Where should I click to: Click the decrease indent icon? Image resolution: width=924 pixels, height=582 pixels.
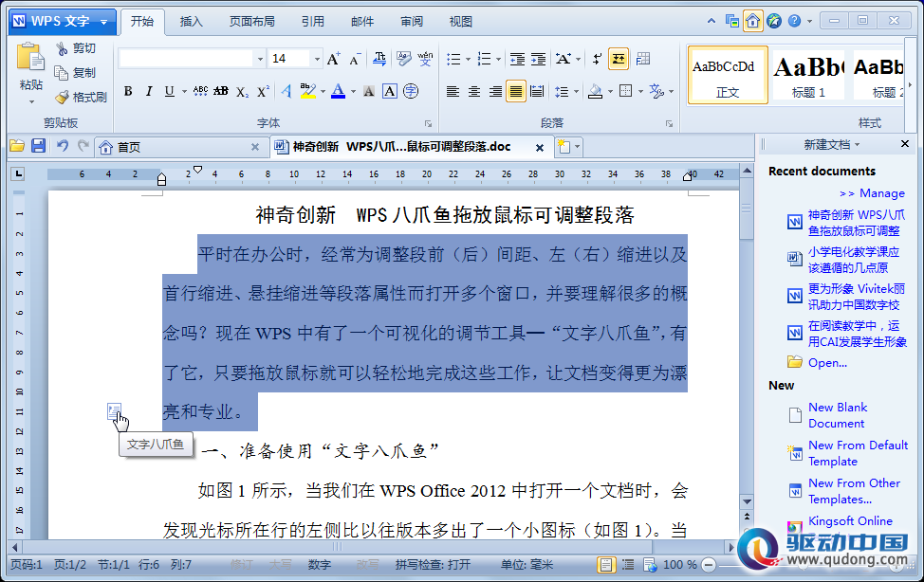[517, 59]
